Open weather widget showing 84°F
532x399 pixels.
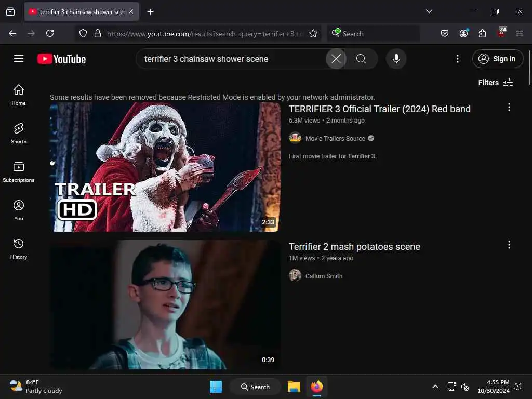(36, 387)
